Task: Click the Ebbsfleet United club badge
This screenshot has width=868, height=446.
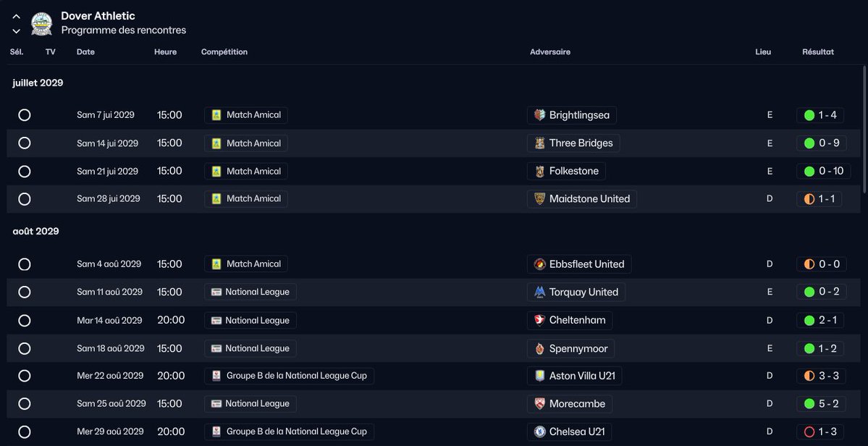Action: pyautogui.click(x=540, y=264)
